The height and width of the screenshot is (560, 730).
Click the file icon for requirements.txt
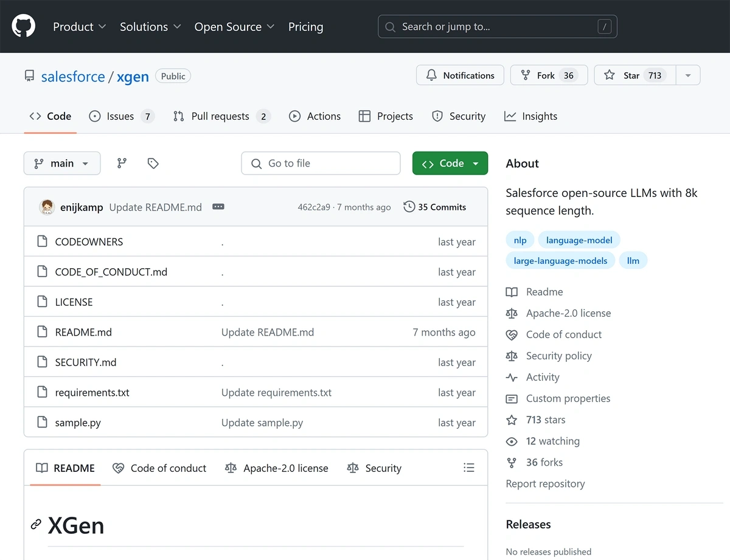[x=42, y=392]
